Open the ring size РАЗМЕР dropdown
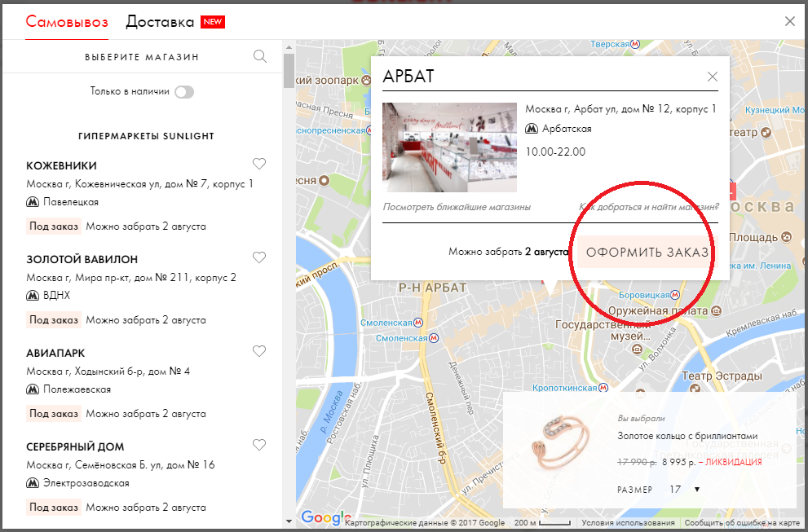The image size is (808, 532). (x=684, y=490)
